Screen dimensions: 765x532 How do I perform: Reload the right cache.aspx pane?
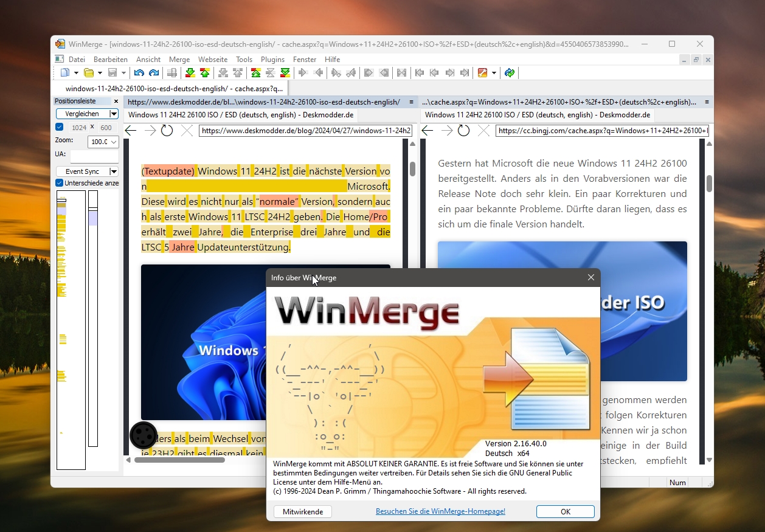463,131
